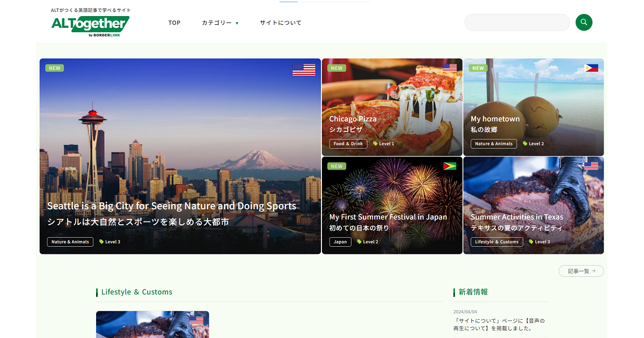Click the 2024/04/04 news date
This screenshot has height=338, width=644.
click(465, 312)
